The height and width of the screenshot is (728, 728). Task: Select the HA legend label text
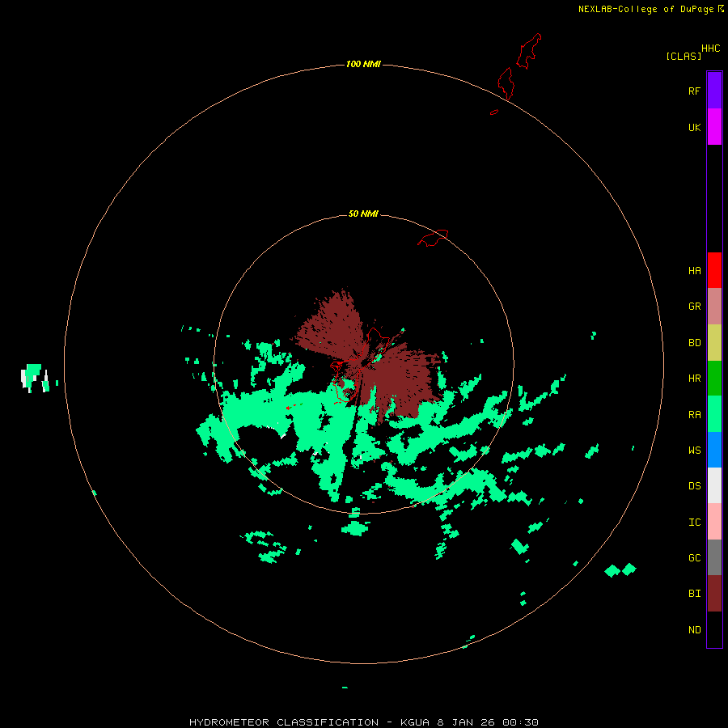pyautogui.click(x=695, y=270)
